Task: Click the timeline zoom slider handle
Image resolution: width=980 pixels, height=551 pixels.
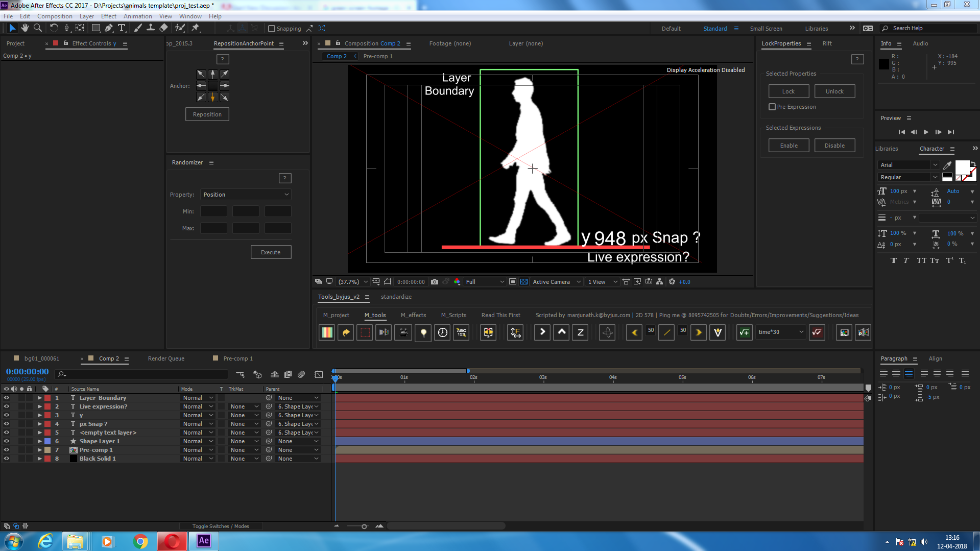Action: [x=364, y=526]
